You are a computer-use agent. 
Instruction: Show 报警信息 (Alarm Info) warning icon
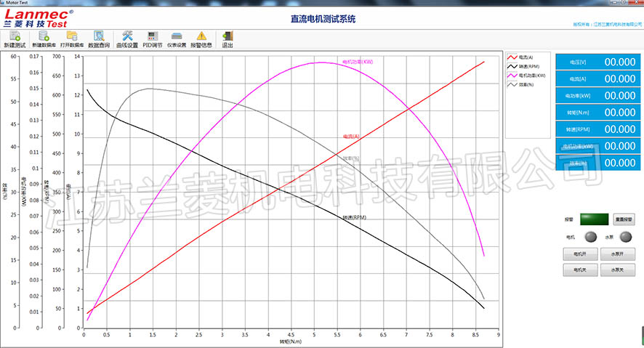[201, 36]
